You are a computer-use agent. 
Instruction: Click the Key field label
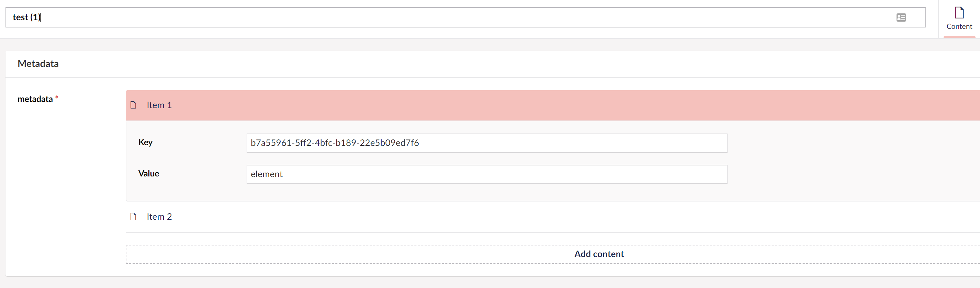pos(146,142)
